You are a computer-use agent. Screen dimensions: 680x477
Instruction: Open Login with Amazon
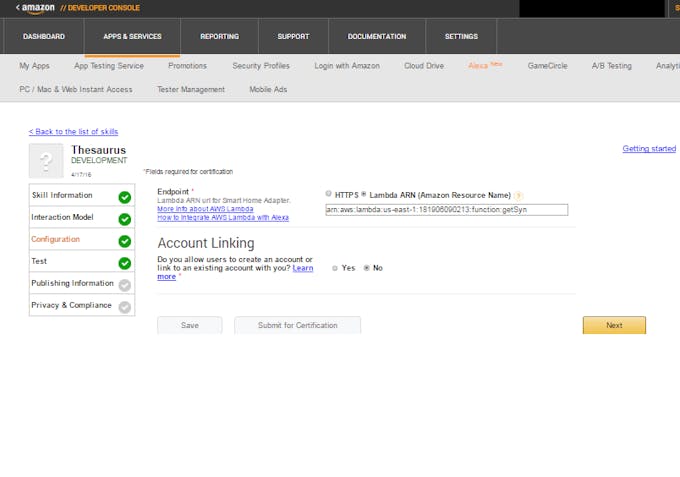point(347,66)
